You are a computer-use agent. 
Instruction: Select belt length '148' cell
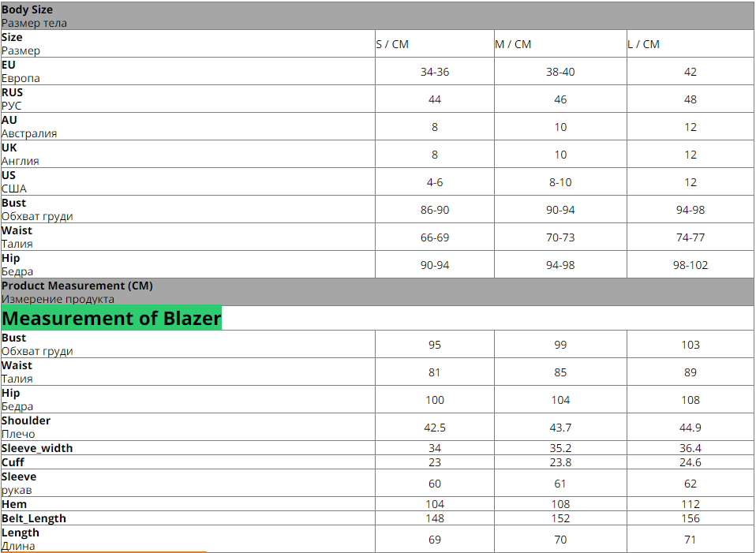(x=435, y=518)
